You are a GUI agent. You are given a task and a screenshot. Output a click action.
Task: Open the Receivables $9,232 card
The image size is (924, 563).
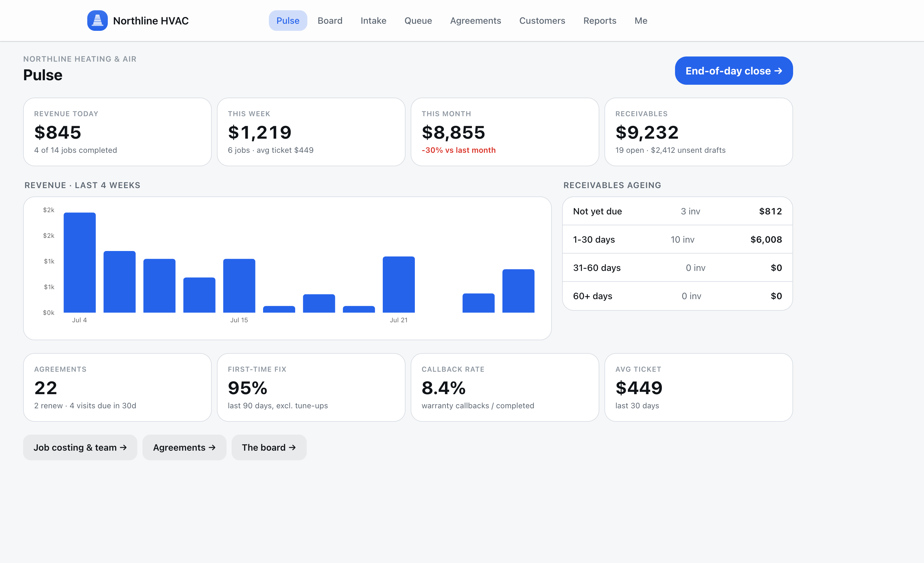point(698,132)
